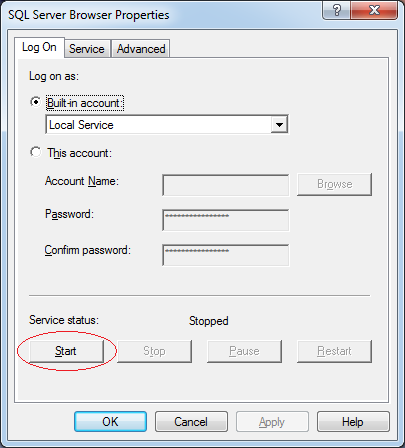
Task: Click the Apply button
Action: click(x=272, y=422)
